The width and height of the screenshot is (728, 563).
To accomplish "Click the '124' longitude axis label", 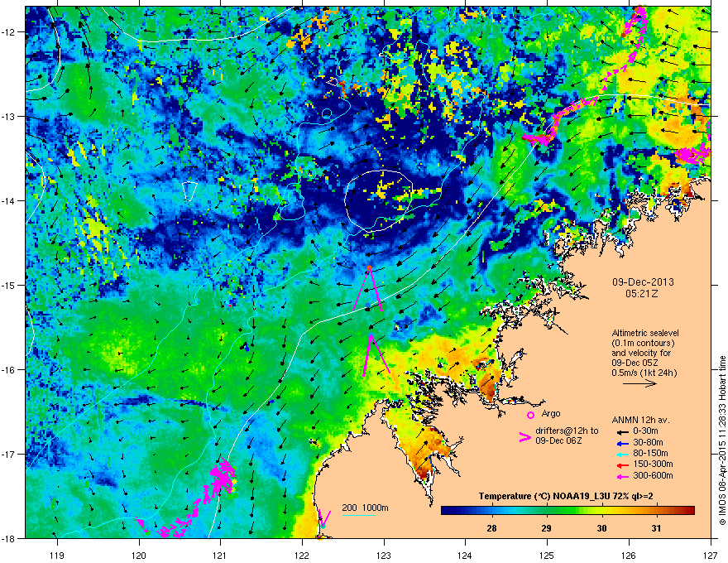I will point(465,555).
